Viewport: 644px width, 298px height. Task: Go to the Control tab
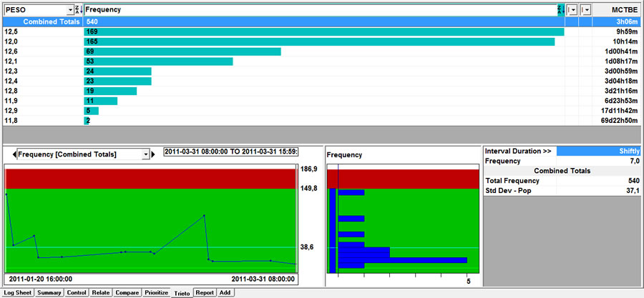(x=77, y=293)
